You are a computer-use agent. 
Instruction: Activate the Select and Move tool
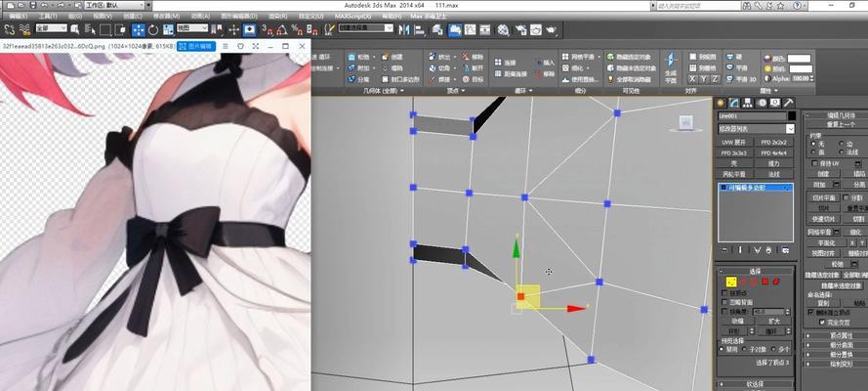point(138,29)
